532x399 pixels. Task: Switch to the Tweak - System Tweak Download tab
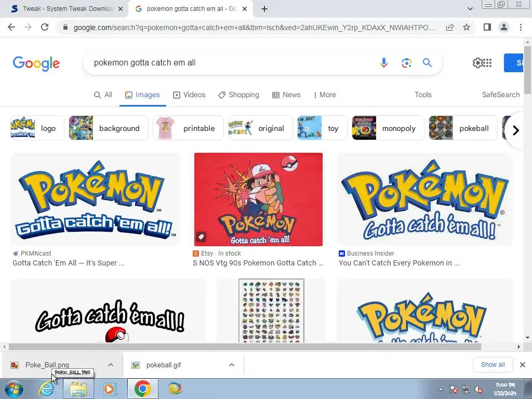pos(64,9)
